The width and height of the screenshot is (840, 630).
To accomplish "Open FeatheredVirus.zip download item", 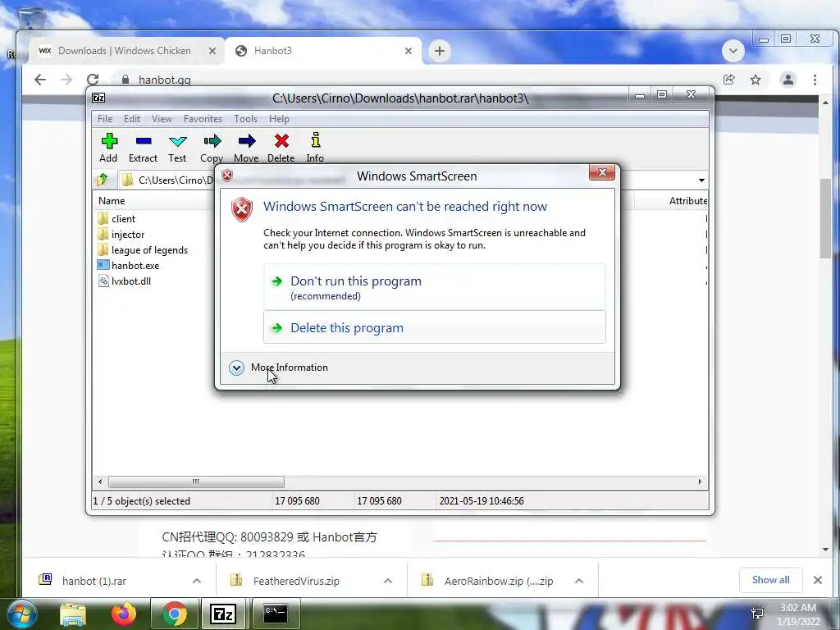I will (x=295, y=580).
